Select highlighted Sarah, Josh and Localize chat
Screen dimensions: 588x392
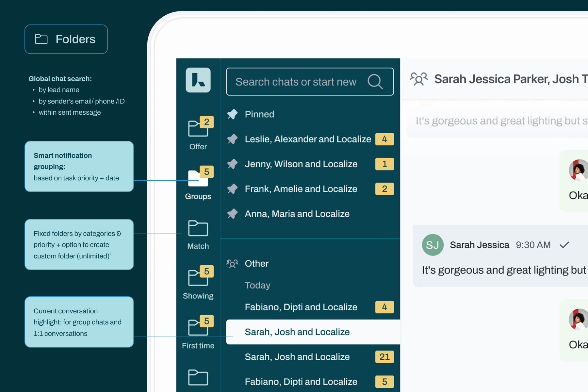313,332
